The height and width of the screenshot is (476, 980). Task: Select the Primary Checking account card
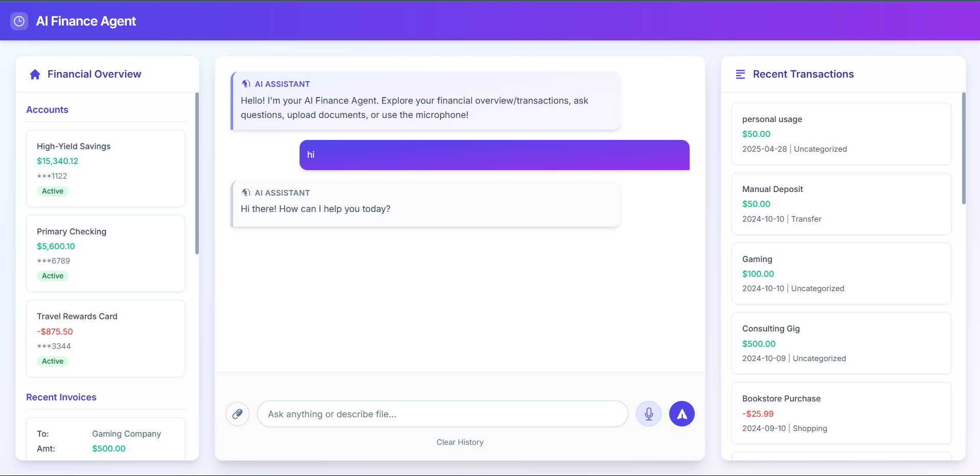point(105,253)
